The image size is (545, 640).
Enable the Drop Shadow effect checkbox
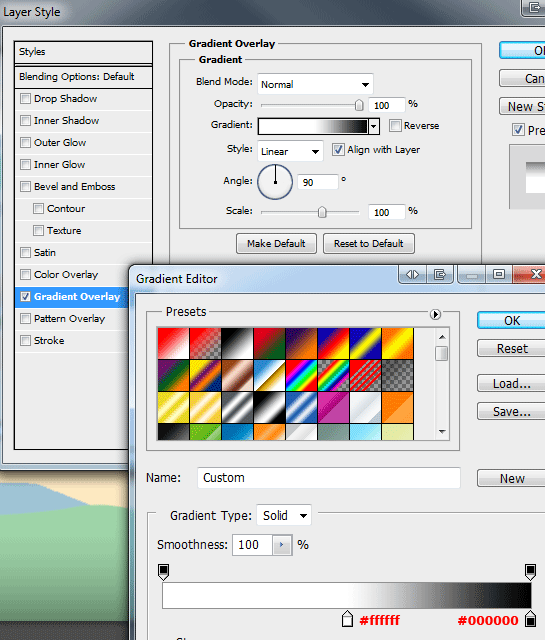[x=25, y=98]
